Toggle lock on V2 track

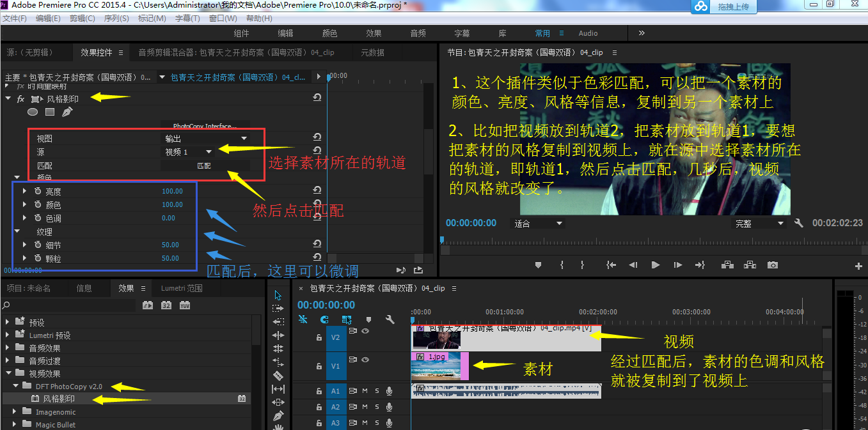319,337
